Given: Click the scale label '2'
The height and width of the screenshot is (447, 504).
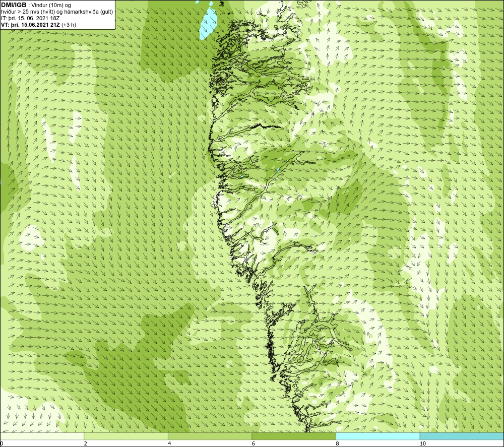Looking at the screenshot, I should (86, 443).
